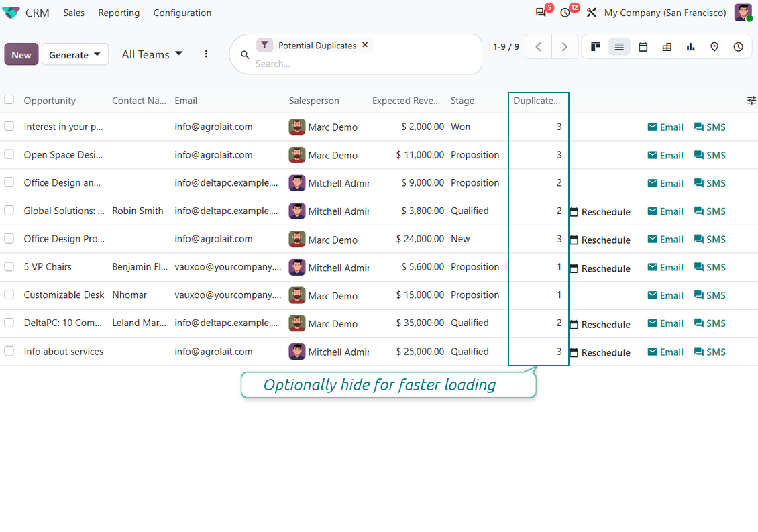This screenshot has width=758, height=532.
Task: Switch to Pivot view
Action: [x=667, y=47]
